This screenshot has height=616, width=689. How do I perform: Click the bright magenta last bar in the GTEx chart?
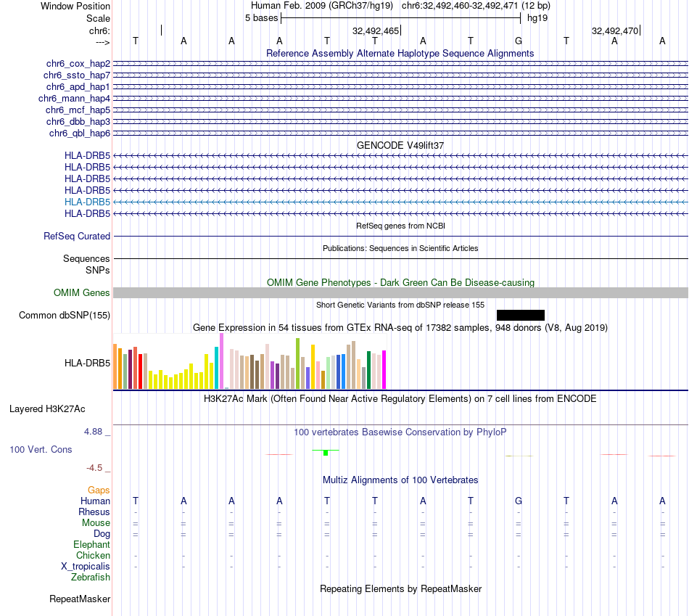384,370
